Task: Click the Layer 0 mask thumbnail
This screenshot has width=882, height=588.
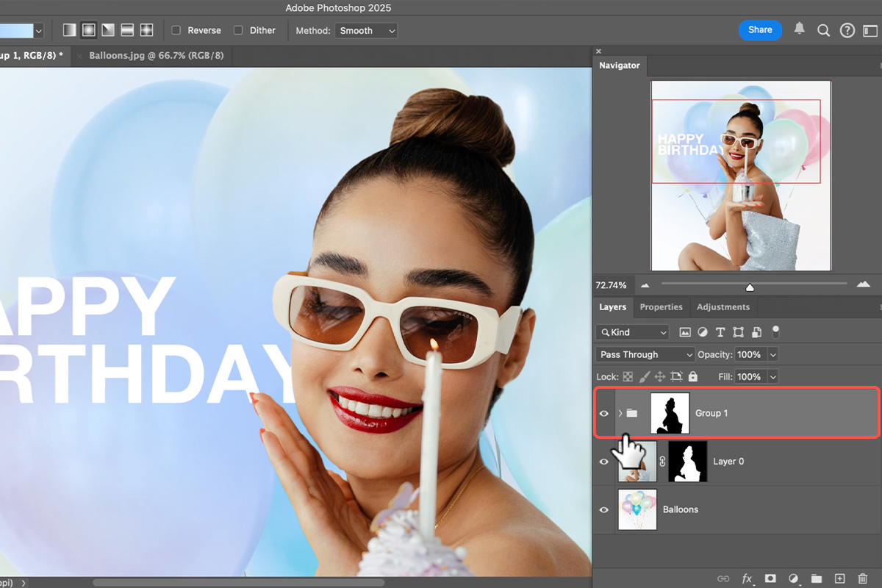Action: [687, 461]
